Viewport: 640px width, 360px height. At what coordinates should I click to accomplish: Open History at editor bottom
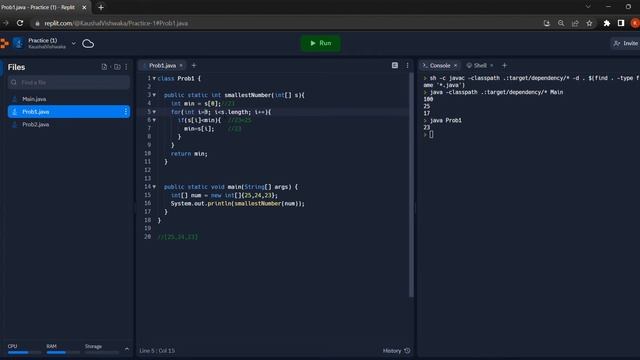click(396, 351)
